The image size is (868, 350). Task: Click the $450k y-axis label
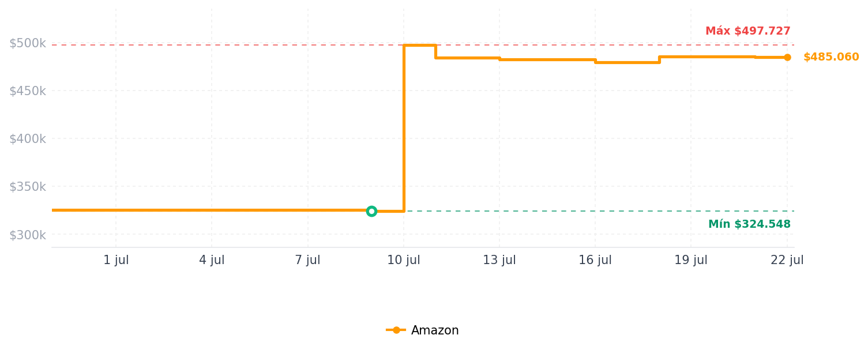click(28, 91)
